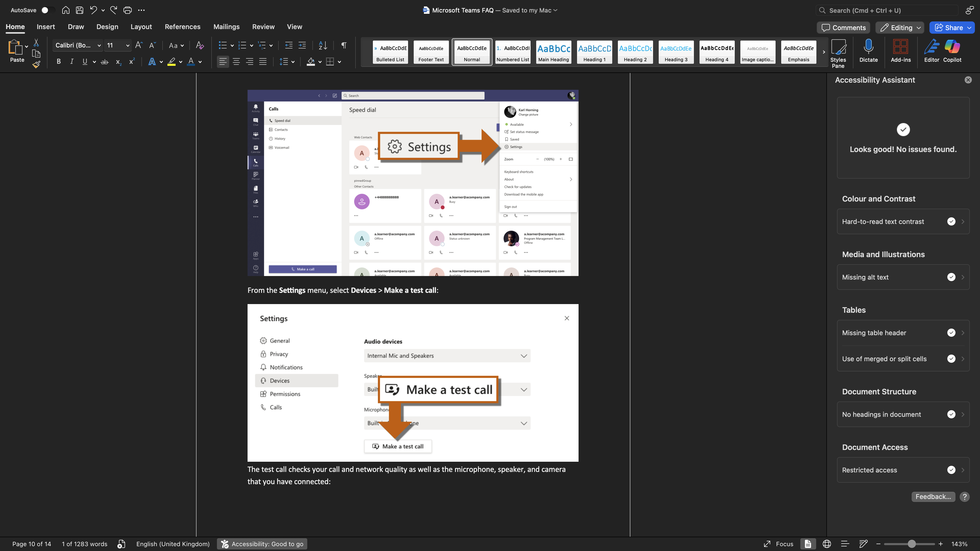Increase indent icon
Image resolution: width=980 pixels, height=551 pixels.
point(302,45)
